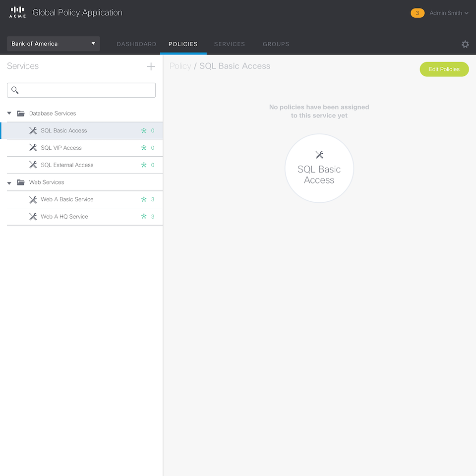476x476 pixels.
Task: Select Web A HQ Service in the tree
Action: (64, 217)
